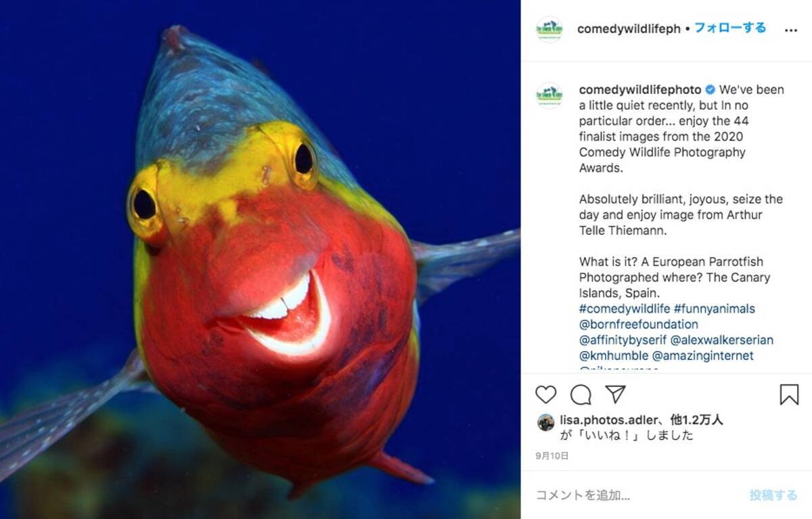Click the caption profile avatar

pos(549,95)
